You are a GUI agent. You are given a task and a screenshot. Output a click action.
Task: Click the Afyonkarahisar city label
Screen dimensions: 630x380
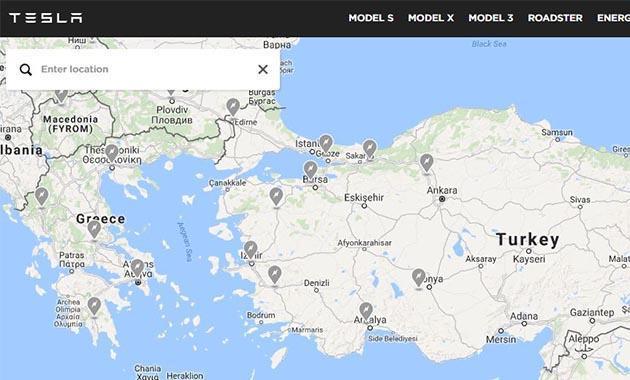click(x=364, y=243)
